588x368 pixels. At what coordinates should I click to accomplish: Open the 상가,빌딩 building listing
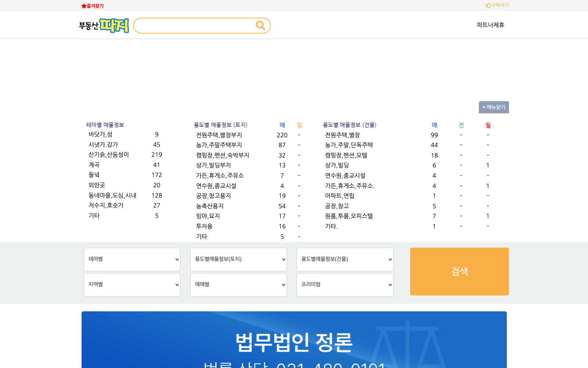tap(337, 165)
